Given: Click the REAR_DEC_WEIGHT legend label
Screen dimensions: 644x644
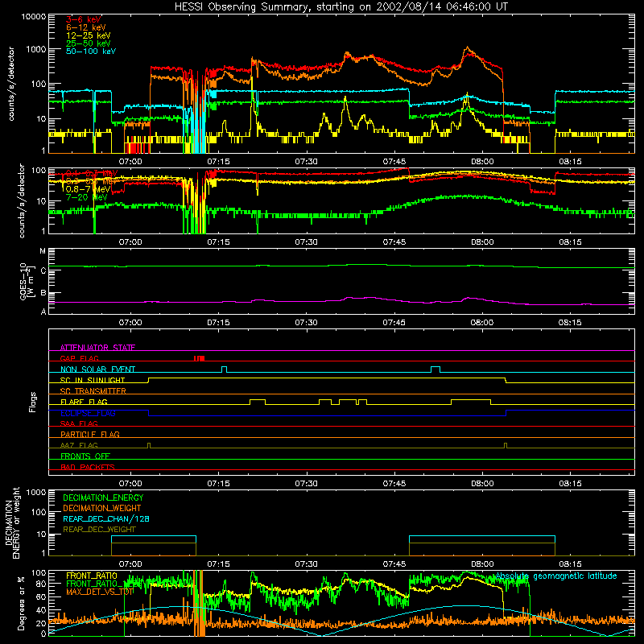Looking at the screenshot, I should click(99, 530).
